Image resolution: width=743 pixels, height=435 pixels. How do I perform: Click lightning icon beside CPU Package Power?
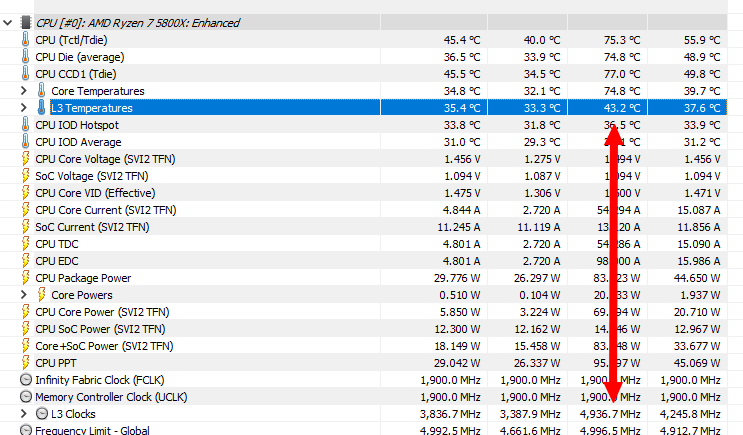(26, 278)
